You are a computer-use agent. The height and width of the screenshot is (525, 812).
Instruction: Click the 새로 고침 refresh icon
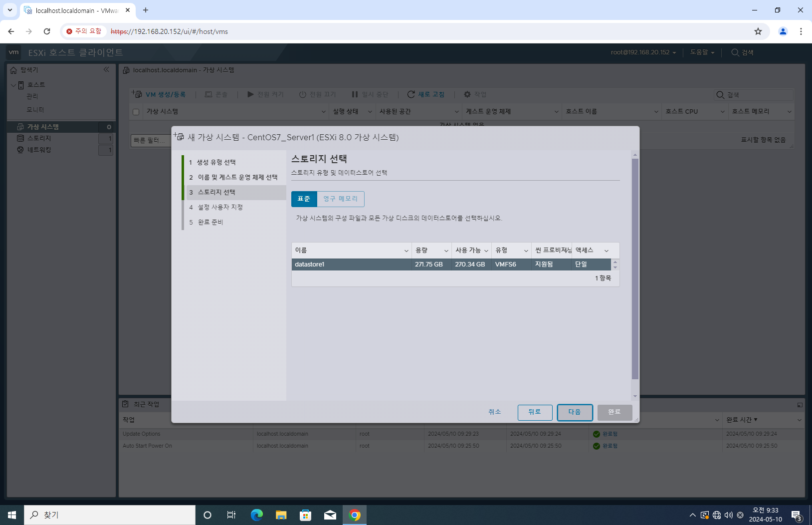point(411,94)
